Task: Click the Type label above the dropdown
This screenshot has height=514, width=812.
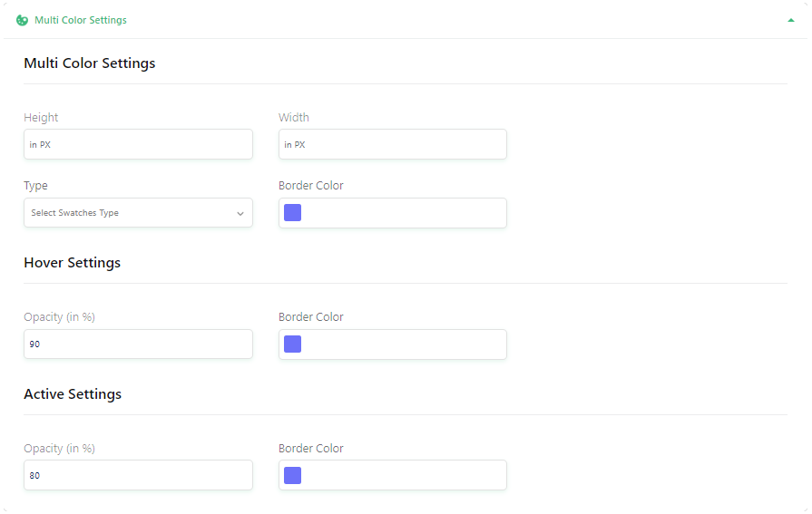Action: click(35, 186)
